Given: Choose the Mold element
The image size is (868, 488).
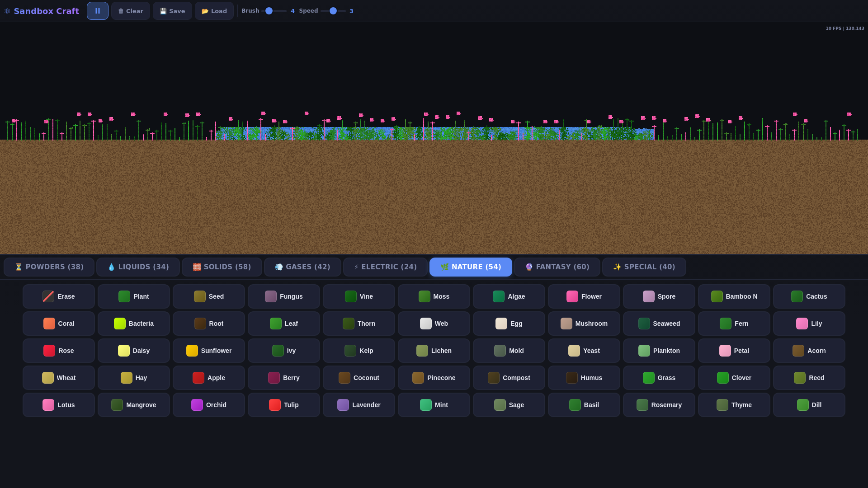Looking at the screenshot, I should [x=509, y=351].
